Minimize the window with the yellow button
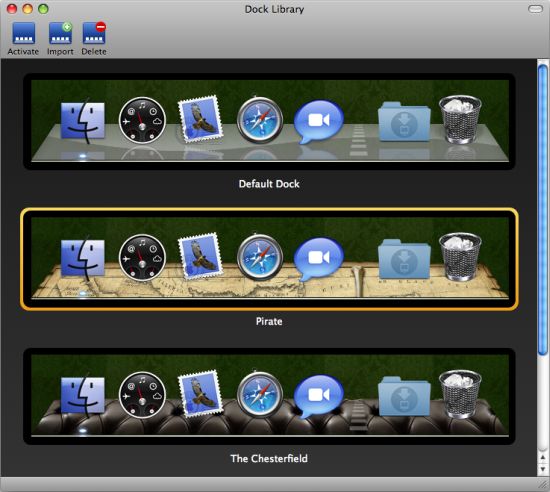 point(27,9)
